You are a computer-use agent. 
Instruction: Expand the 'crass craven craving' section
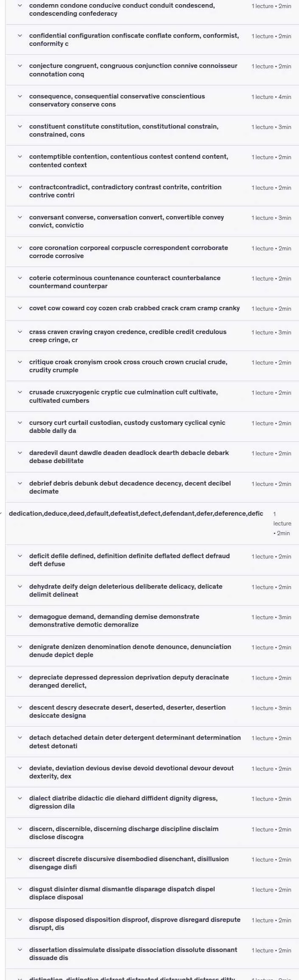point(152,336)
